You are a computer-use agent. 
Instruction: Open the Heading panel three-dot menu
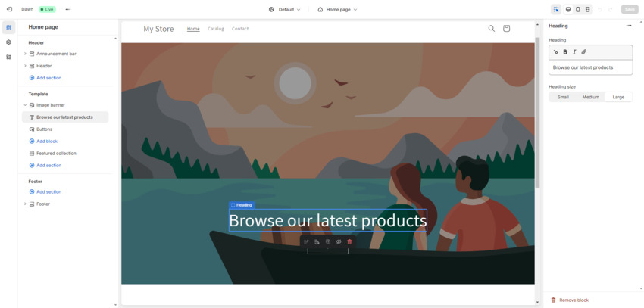(x=629, y=26)
